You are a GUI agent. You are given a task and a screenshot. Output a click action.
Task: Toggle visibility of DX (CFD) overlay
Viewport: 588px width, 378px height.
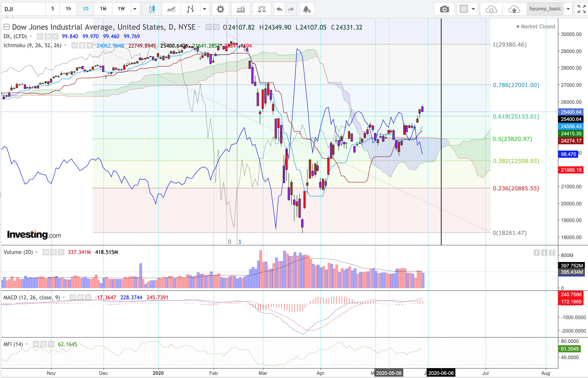pos(40,36)
